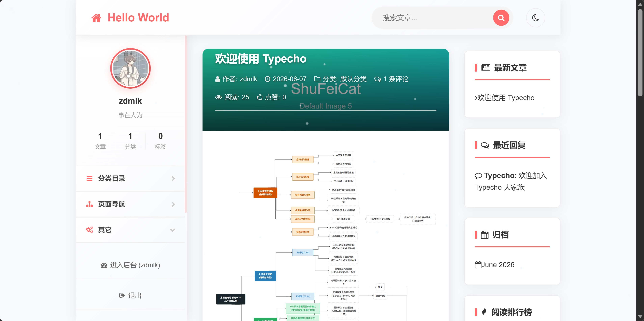Open the 欢迎使用 Typecho post title
Viewport: 644px width, 321px height.
click(x=261, y=59)
